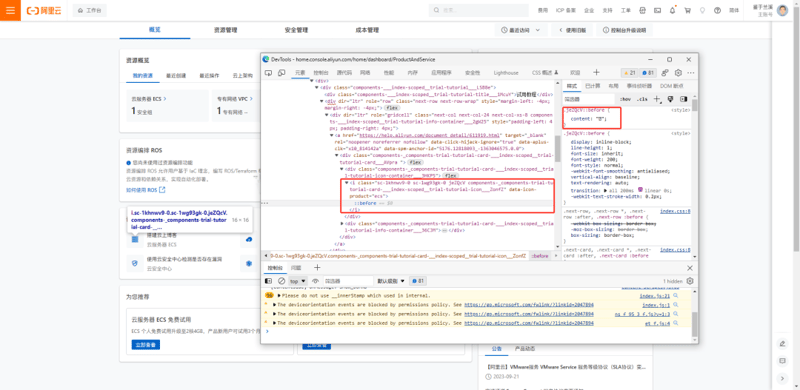Open the DOM breakpoints tab in styles pane
Viewport: 800px width, 390px height.
tap(671, 86)
